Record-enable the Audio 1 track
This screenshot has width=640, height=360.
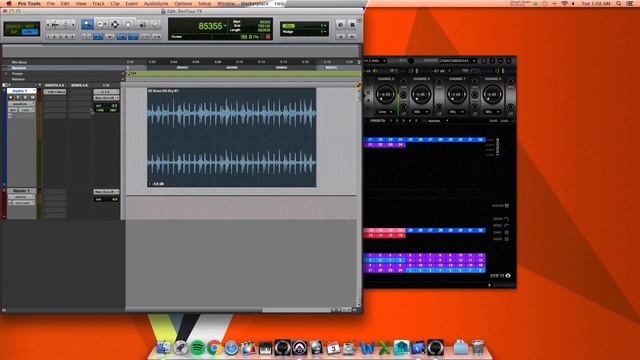click(x=11, y=98)
